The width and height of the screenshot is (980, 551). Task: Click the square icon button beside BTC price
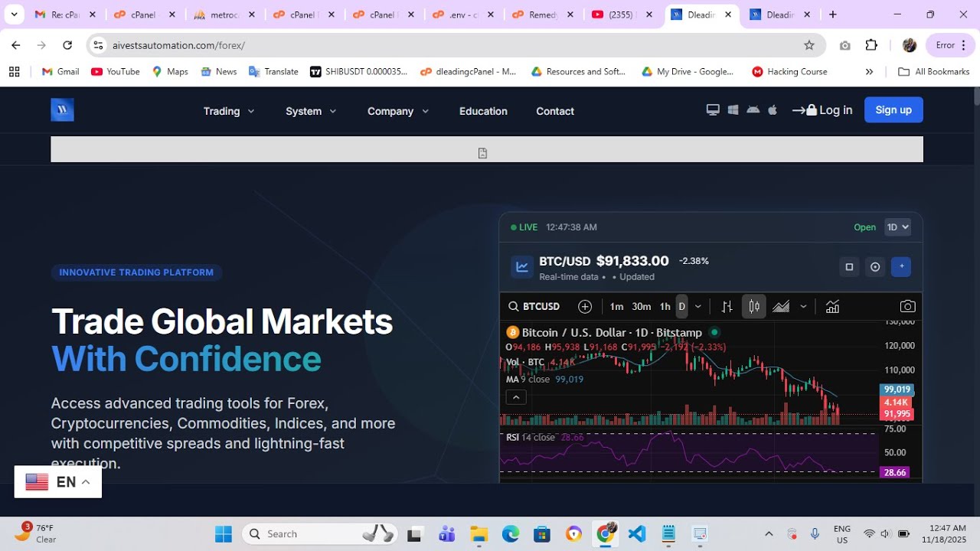848,267
